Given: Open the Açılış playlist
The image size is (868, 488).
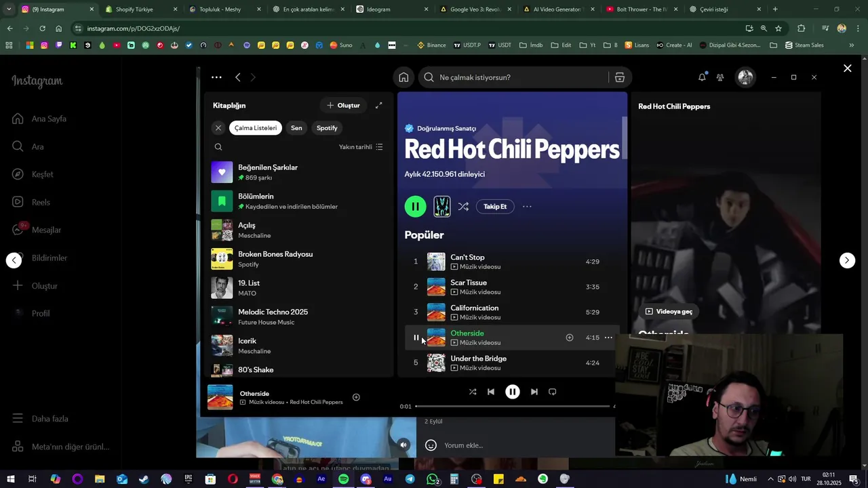Looking at the screenshot, I should (298, 230).
